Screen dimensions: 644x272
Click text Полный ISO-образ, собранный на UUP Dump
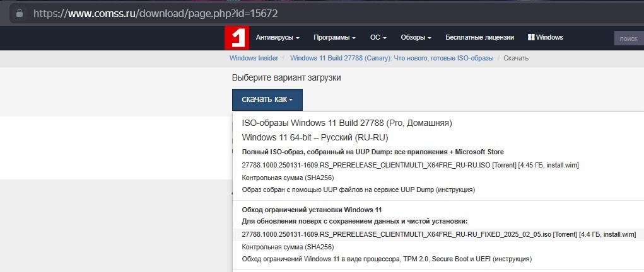373,152
